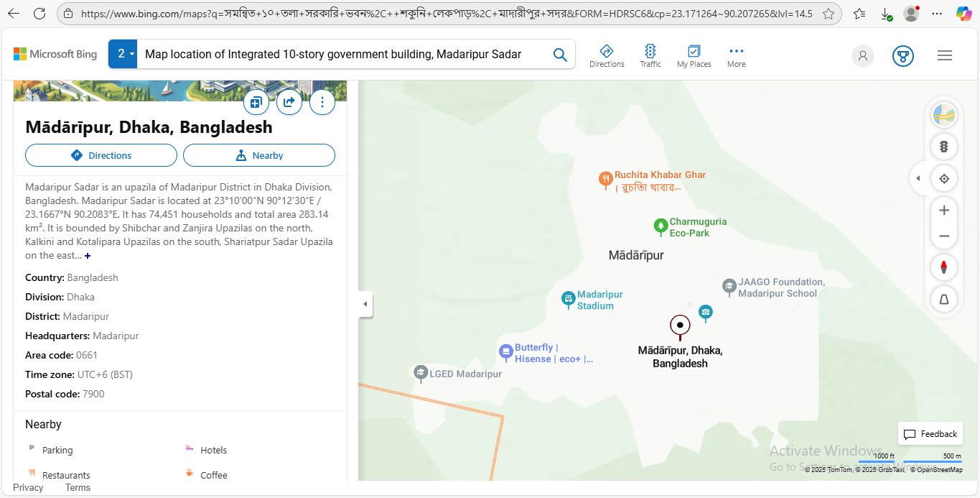980x498 pixels.
Task: Show Traffic overlay from toolbar
Action: coord(650,55)
